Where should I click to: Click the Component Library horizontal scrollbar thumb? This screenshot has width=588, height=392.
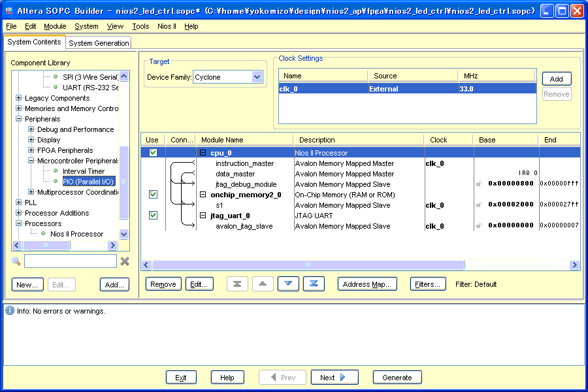point(46,246)
